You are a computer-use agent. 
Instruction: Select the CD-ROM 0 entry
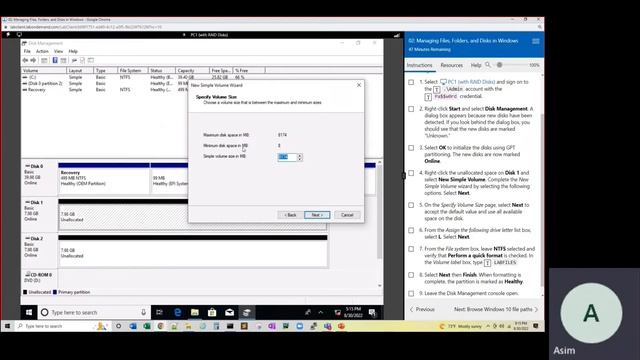click(39, 278)
